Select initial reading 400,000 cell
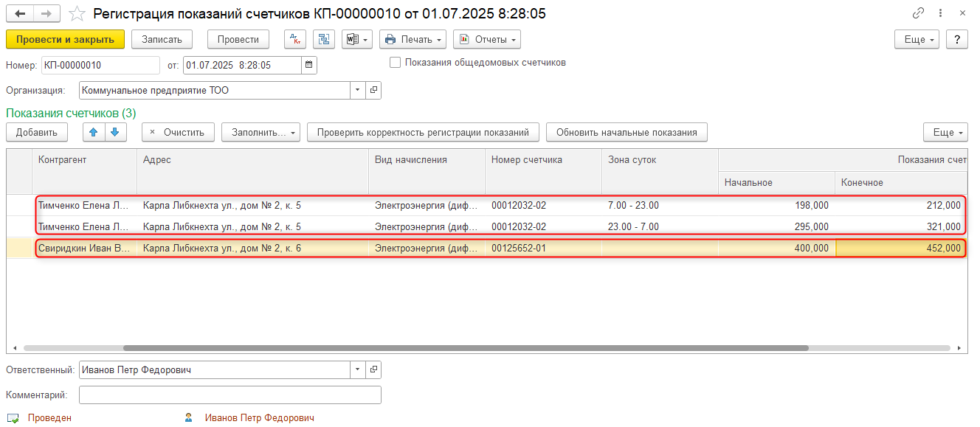 (x=776, y=249)
